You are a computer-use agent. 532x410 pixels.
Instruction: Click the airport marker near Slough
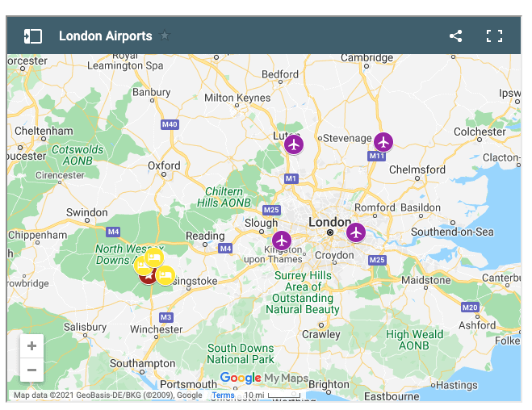[x=281, y=240]
